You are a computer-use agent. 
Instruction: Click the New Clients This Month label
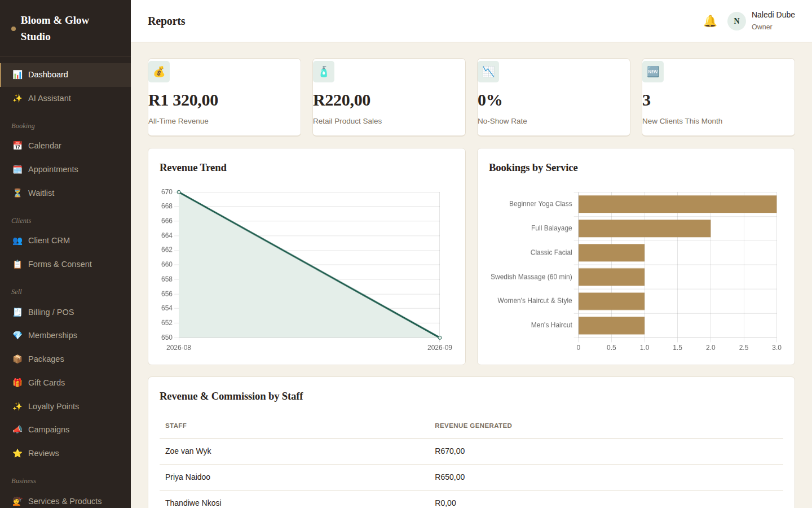pyautogui.click(x=682, y=121)
